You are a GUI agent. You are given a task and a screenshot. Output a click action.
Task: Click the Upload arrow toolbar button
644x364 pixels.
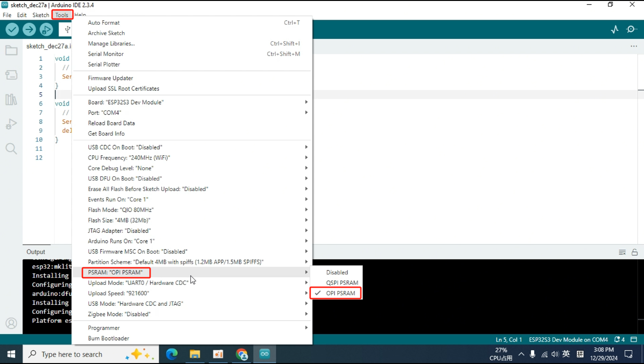[29, 29]
